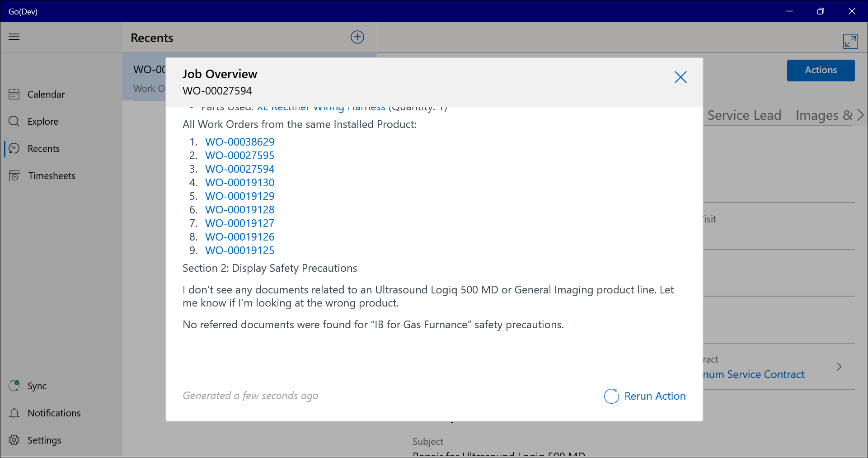The width and height of the screenshot is (868, 458).
Task: Expand more tabs with right chevron
Action: tap(860, 115)
